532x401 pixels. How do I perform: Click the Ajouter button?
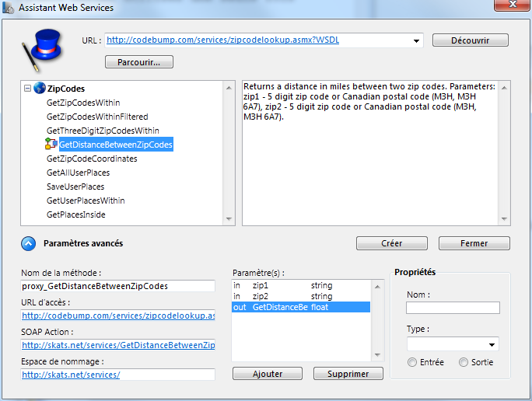[268, 374]
